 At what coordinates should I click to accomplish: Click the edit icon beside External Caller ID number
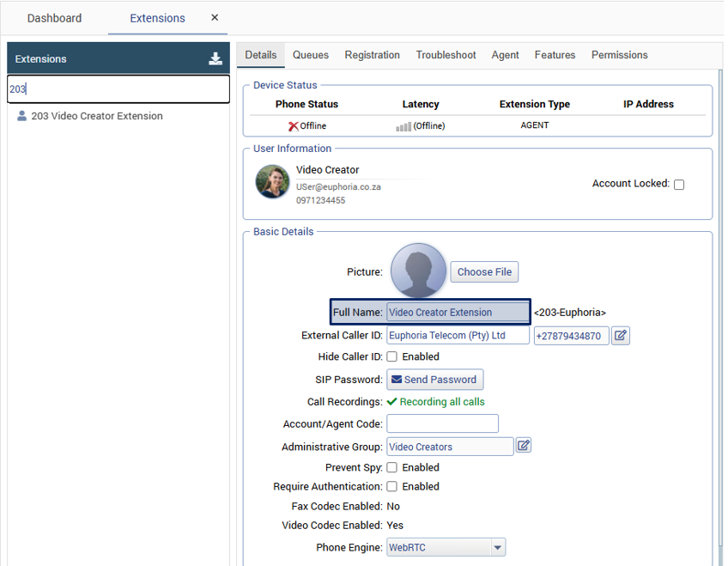click(620, 336)
